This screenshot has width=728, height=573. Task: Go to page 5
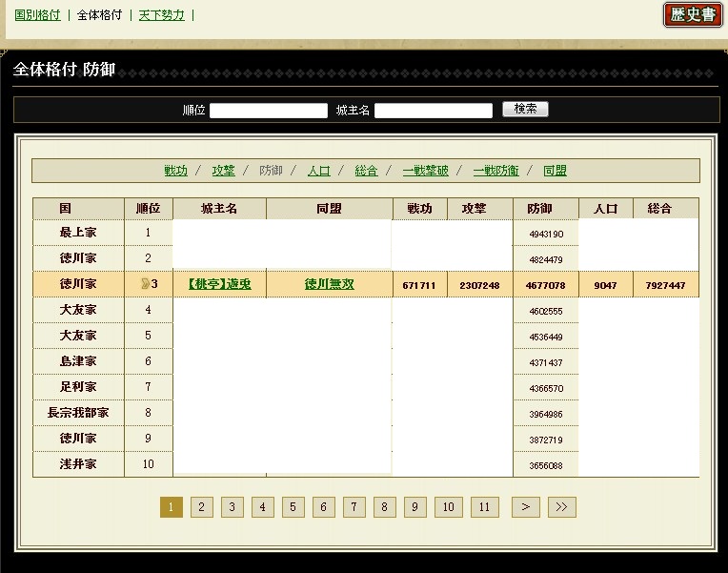coord(293,507)
